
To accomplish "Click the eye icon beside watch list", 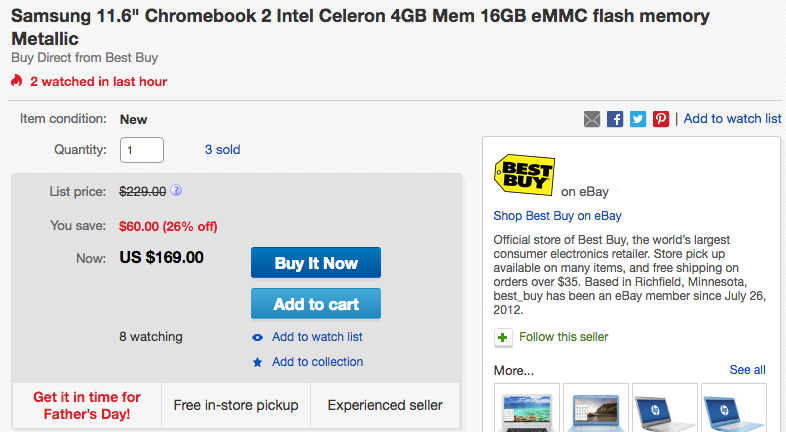I will click(x=258, y=337).
